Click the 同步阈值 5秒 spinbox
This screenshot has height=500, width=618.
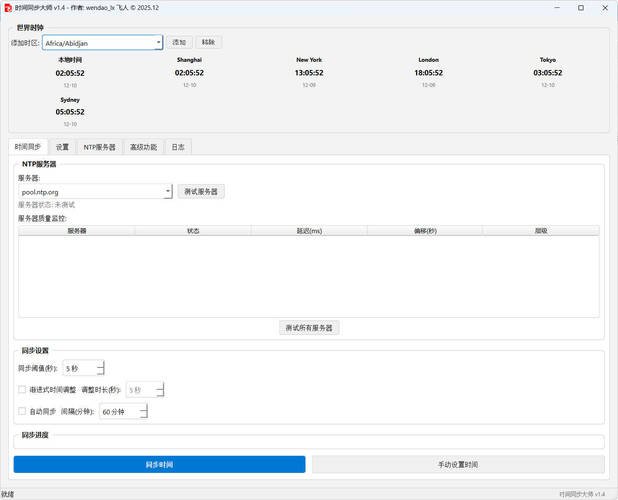82,369
